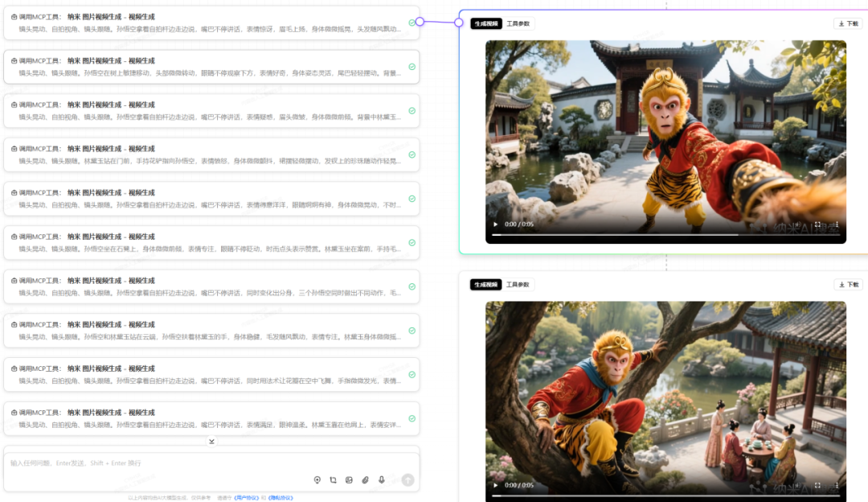
Task: Click the MCP toolbox icon on the 表情惊讶 row
Action: coord(14,17)
